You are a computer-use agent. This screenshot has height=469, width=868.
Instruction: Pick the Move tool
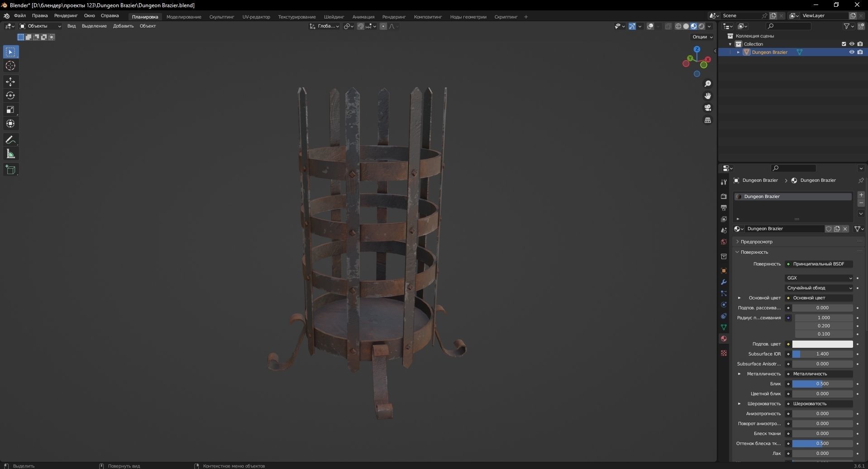coord(10,82)
